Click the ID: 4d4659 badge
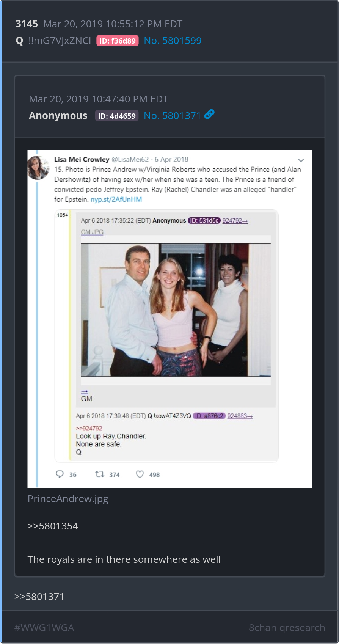339x644 pixels. tap(117, 116)
